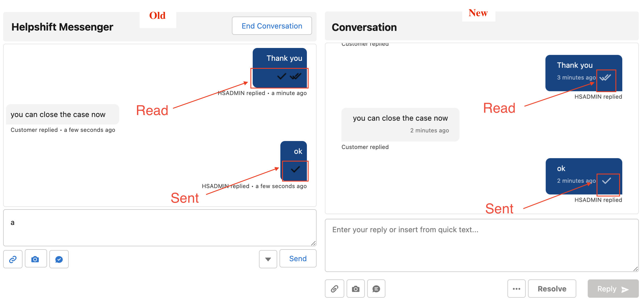Click the resize handle of the new reply box
Screen dimensions: 644x302
pos(635,269)
